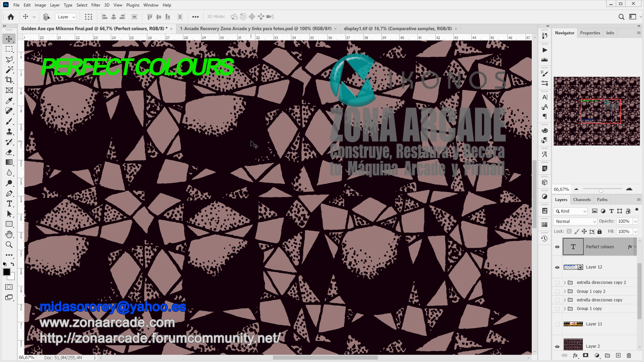Open the New Layer icon in Layers panel

pyautogui.click(x=618, y=356)
